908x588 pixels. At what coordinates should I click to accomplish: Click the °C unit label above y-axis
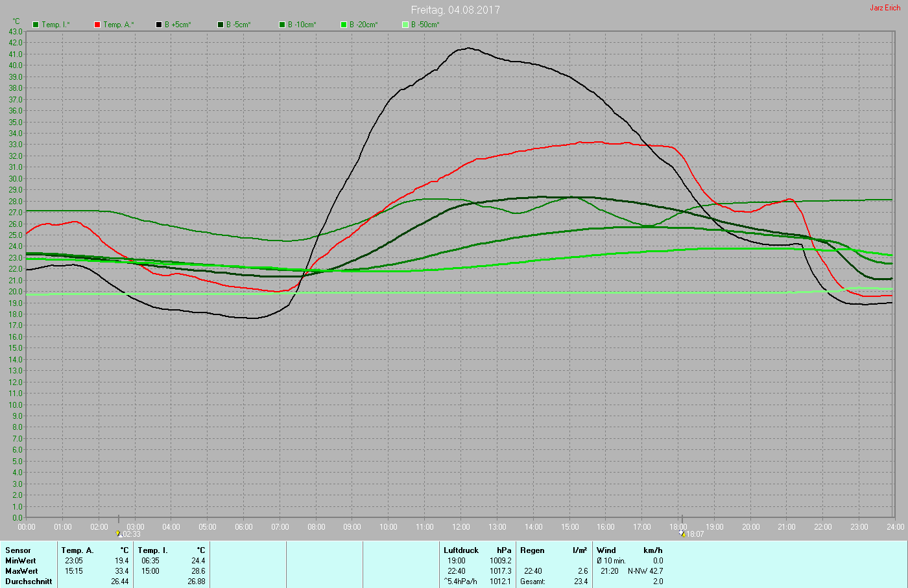[x=16, y=21]
